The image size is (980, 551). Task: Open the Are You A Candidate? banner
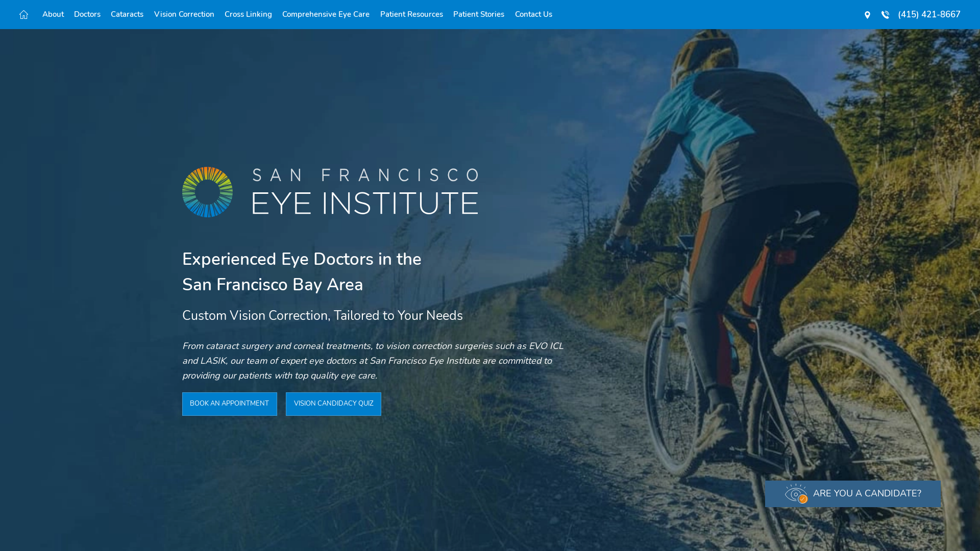click(853, 493)
